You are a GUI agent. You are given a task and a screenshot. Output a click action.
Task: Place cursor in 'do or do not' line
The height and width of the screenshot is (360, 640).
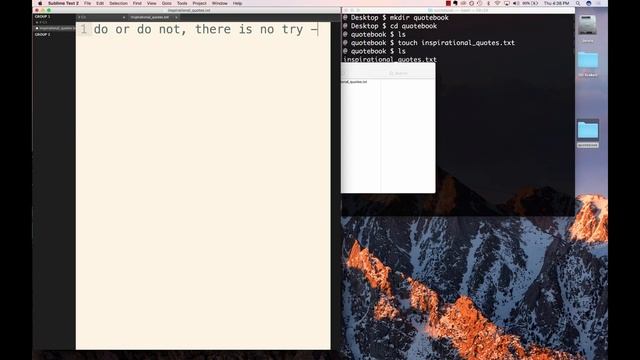click(206, 29)
